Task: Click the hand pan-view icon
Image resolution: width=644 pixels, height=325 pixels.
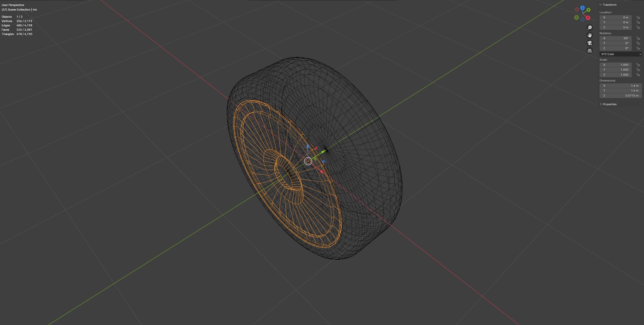Action: tap(590, 35)
